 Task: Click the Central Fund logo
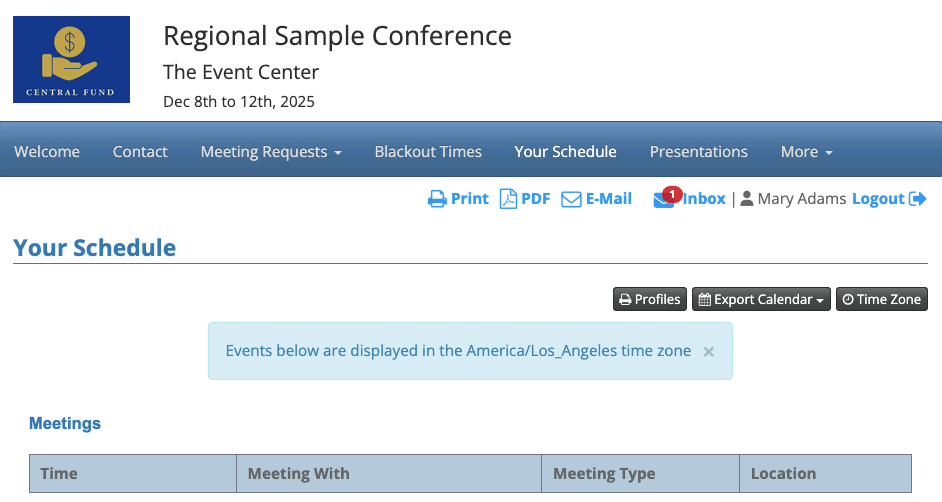point(71,59)
